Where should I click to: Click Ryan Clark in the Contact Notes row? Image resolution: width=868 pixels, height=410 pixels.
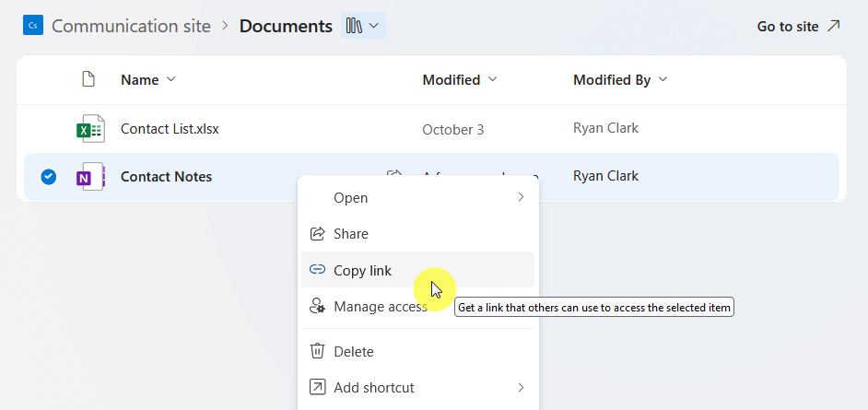pos(605,176)
